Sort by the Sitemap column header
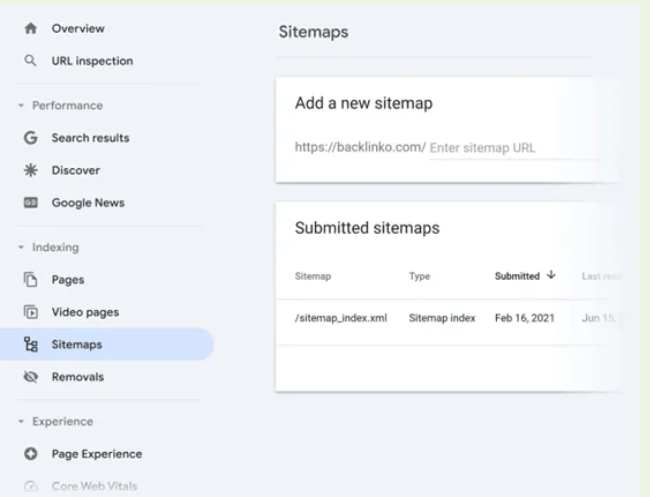 point(313,276)
